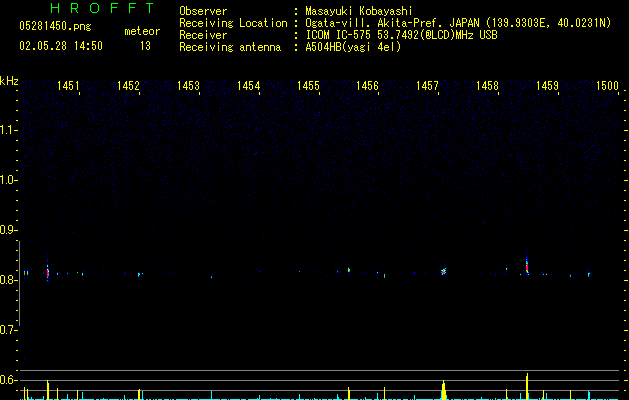Click the 1500 time axis label

click(x=607, y=85)
